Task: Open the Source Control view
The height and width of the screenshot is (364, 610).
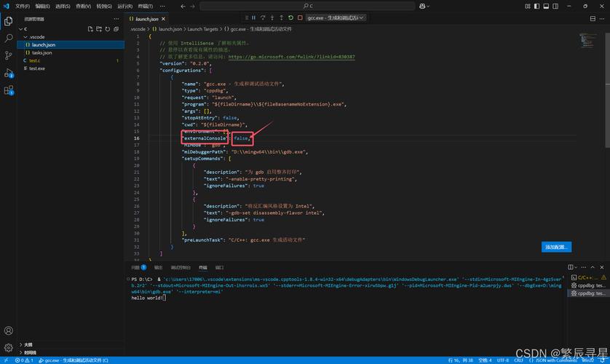Action: [x=8, y=55]
